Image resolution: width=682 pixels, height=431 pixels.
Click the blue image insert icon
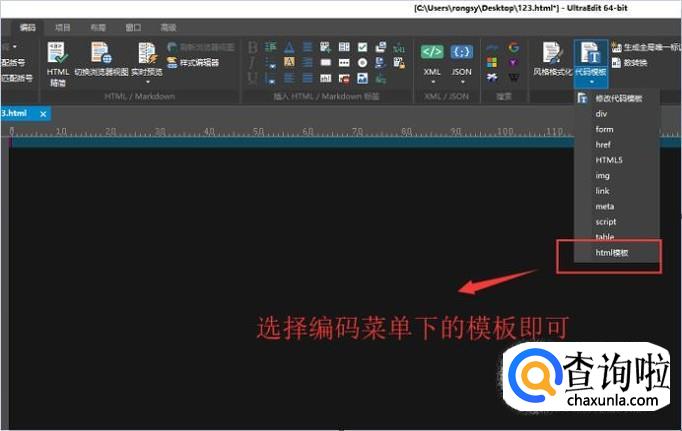(x=362, y=78)
